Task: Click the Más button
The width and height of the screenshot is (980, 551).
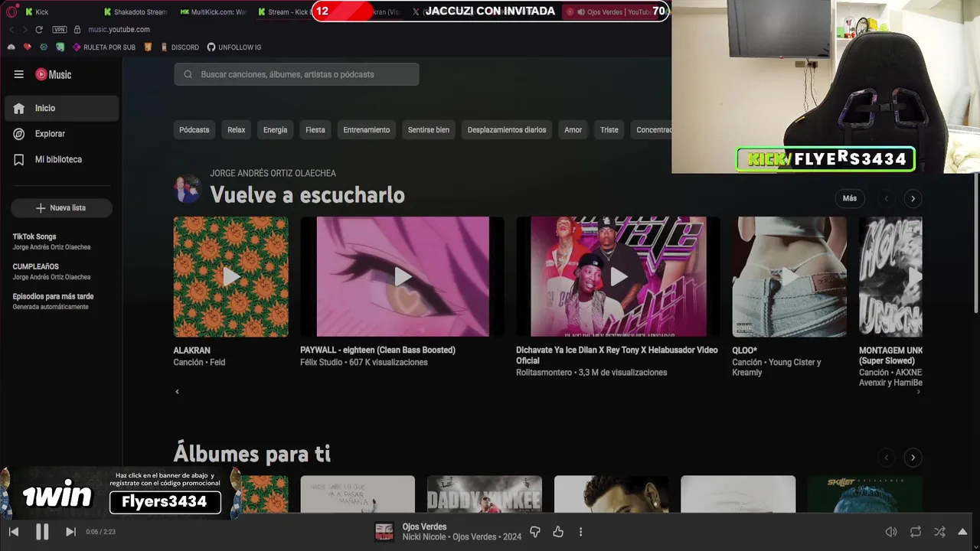Action: (x=850, y=198)
